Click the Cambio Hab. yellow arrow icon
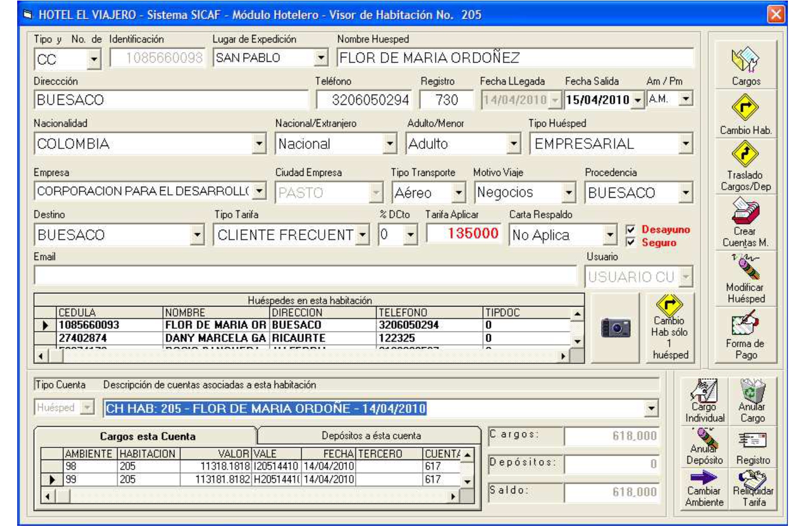The width and height of the screenshot is (812, 526). (745, 108)
